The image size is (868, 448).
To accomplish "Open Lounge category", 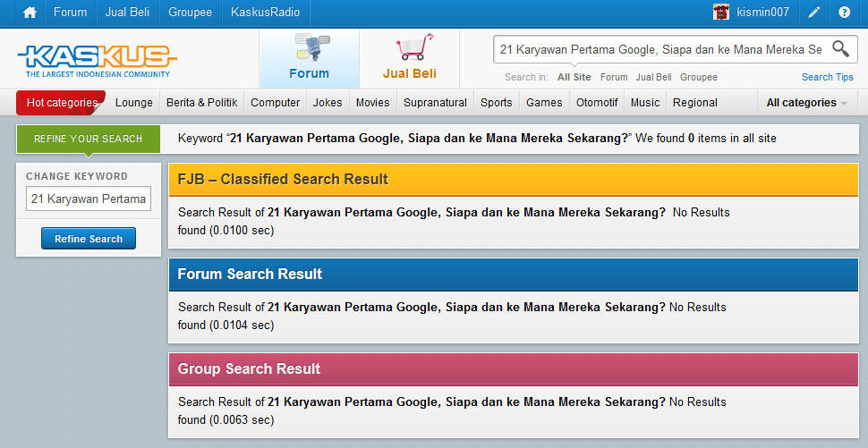I will [134, 103].
